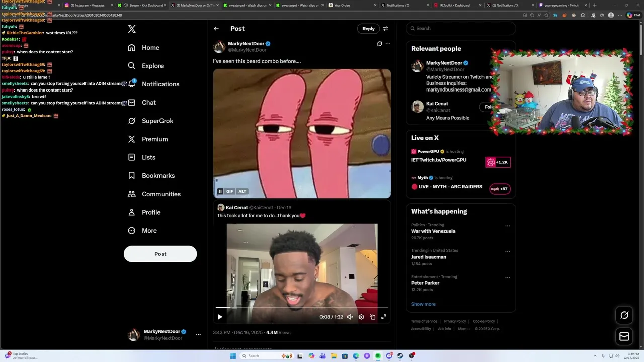
Task: Pause the GIF in the post
Action: click(220, 191)
